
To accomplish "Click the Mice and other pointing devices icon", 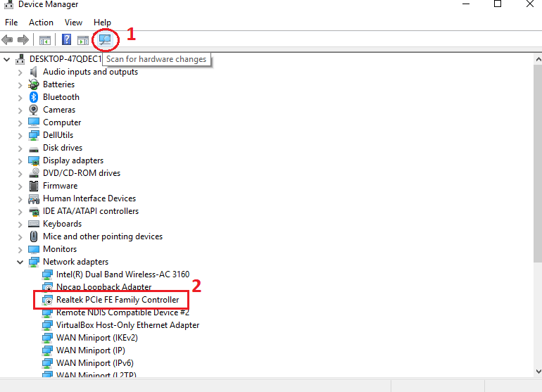I will click(34, 236).
